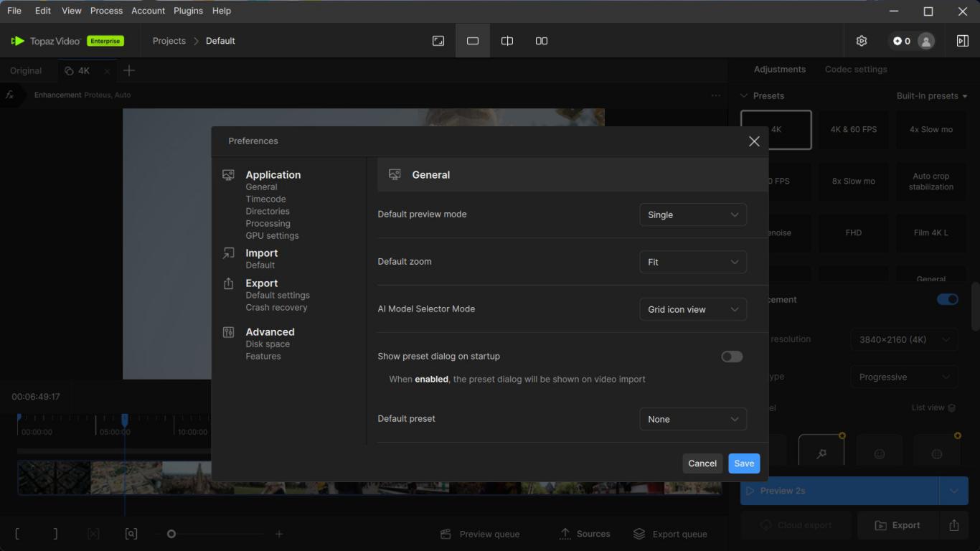The width and height of the screenshot is (980, 551).
Task: Select the side-by-side view layout icon
Action: tap(542, 41)
